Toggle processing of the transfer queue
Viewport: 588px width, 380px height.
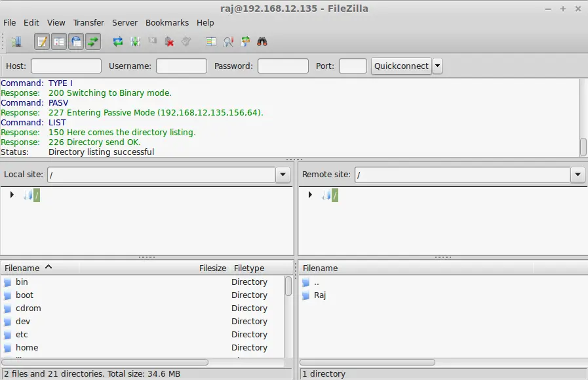click(x=135, y=41)
